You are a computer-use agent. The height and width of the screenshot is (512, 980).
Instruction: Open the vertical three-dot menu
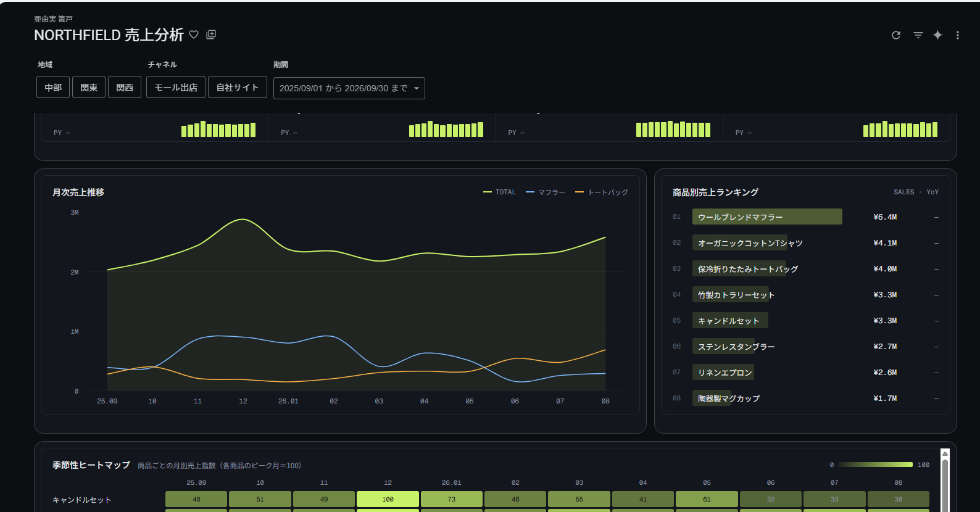click(x=958, y=35)
